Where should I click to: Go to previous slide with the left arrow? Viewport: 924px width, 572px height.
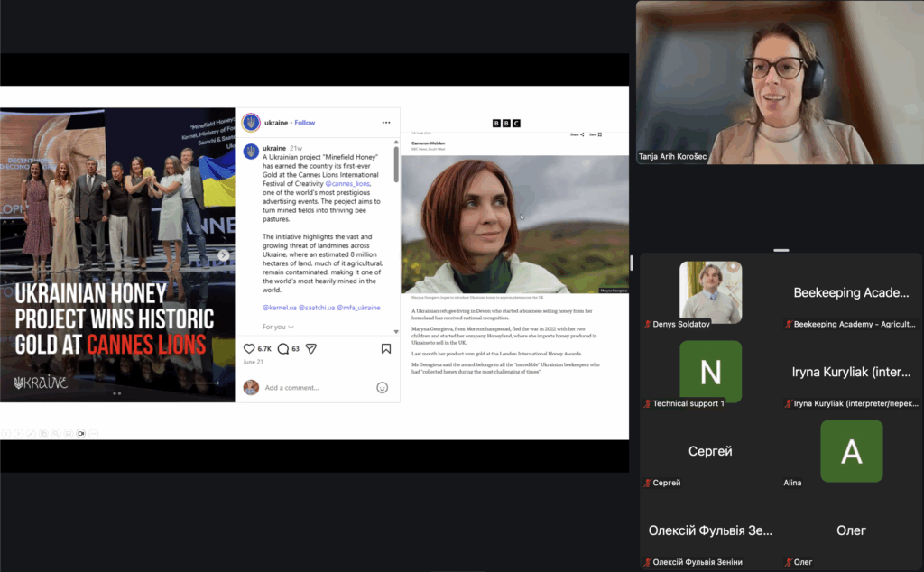tap(5, 433)
